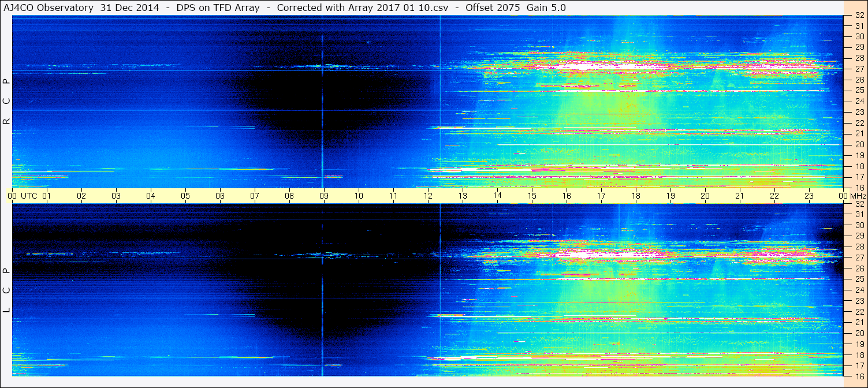Click 27 MHz label on RCP panel scale
Viewport: 868px width, 388px height.
pos(859,69)
